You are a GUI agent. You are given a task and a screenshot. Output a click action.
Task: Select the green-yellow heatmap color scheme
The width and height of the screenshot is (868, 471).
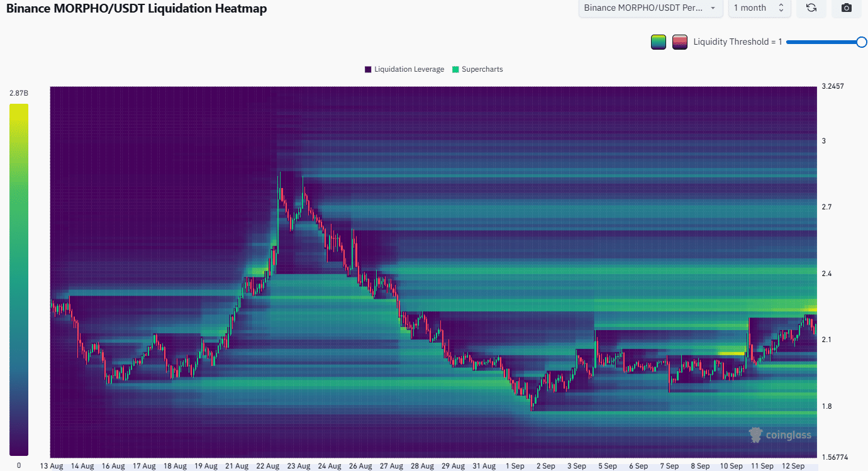(659, 42)
